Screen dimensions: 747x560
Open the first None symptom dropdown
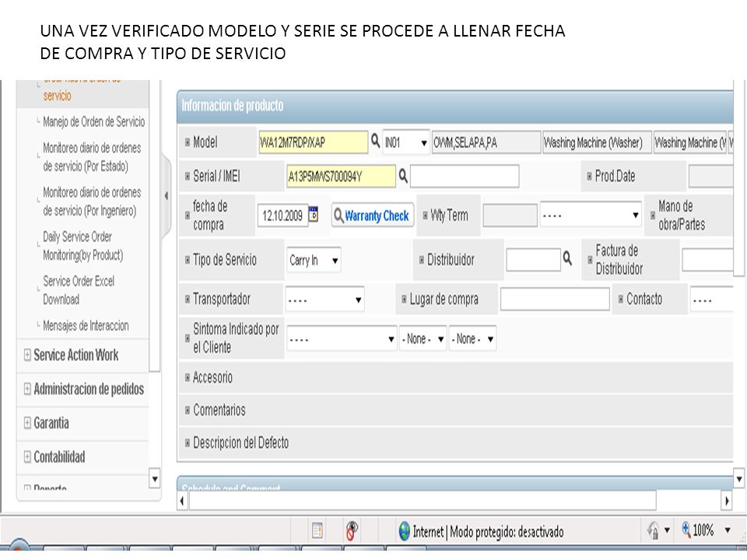coord(423,338)
